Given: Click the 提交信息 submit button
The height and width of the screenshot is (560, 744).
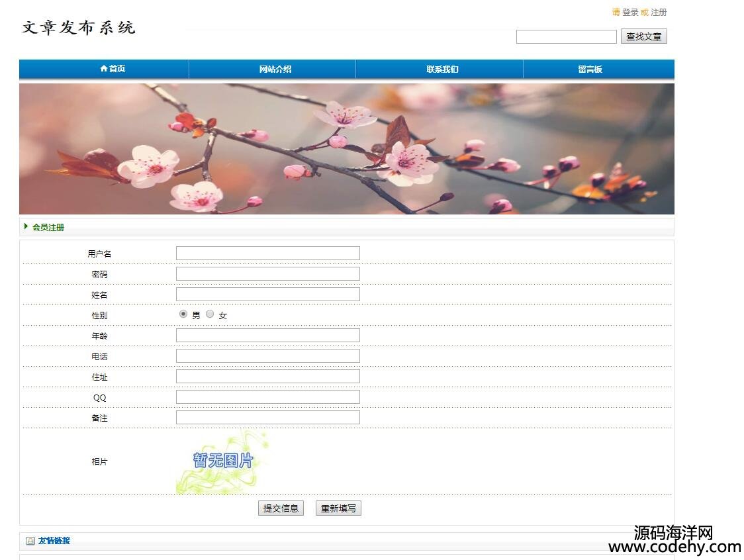Looking at the screenshot, I should (x=281, y=508).
